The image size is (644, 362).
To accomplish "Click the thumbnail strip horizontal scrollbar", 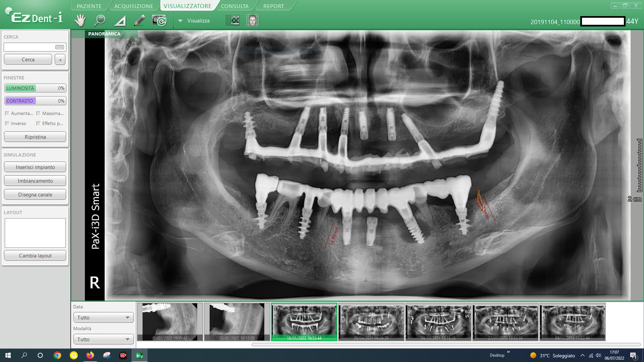I will click(x=446, y=345).
